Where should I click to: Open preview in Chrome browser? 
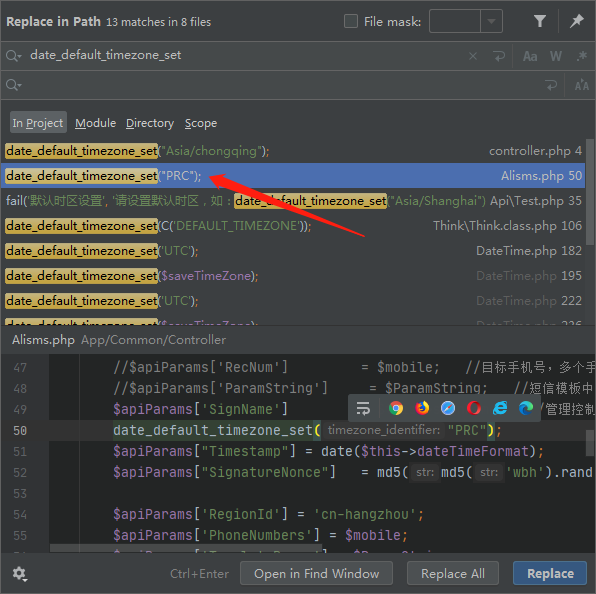point(396,408)
